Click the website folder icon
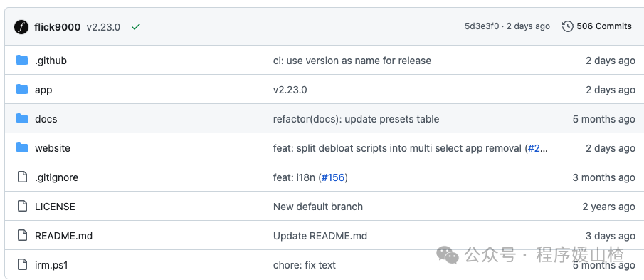Viewport: 644px width, 280px height. coord(22,147)
